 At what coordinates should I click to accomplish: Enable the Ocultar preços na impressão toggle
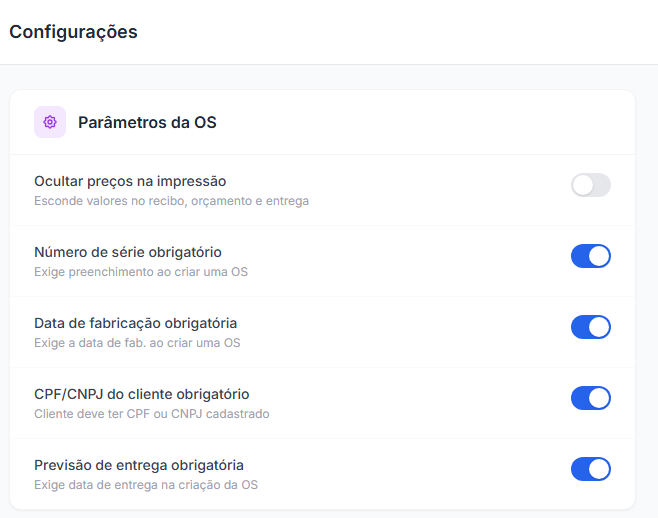(590, 185)
